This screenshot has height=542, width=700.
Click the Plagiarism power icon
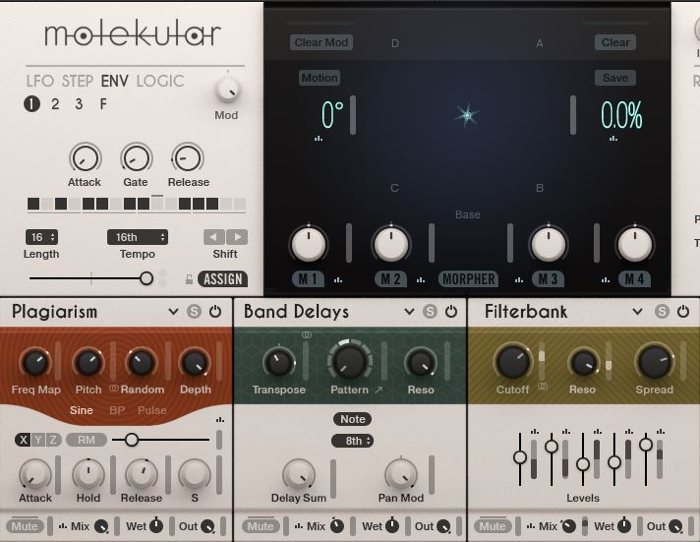coord(216,312)
